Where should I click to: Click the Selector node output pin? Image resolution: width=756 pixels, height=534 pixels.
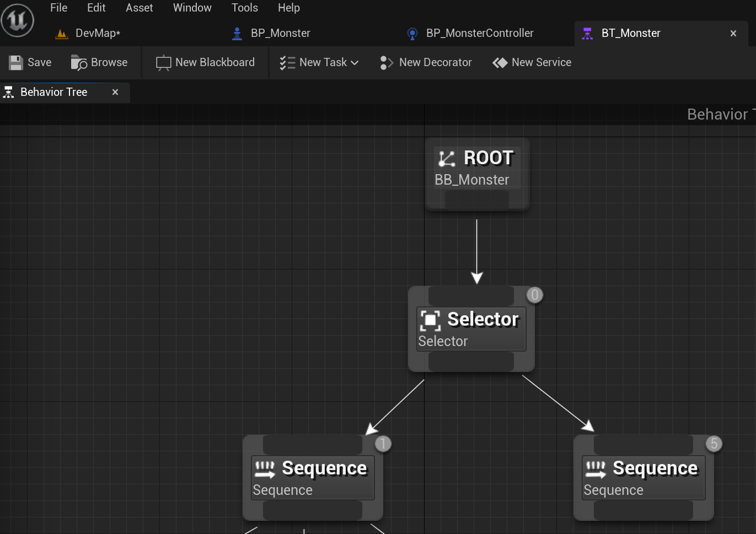471,362
